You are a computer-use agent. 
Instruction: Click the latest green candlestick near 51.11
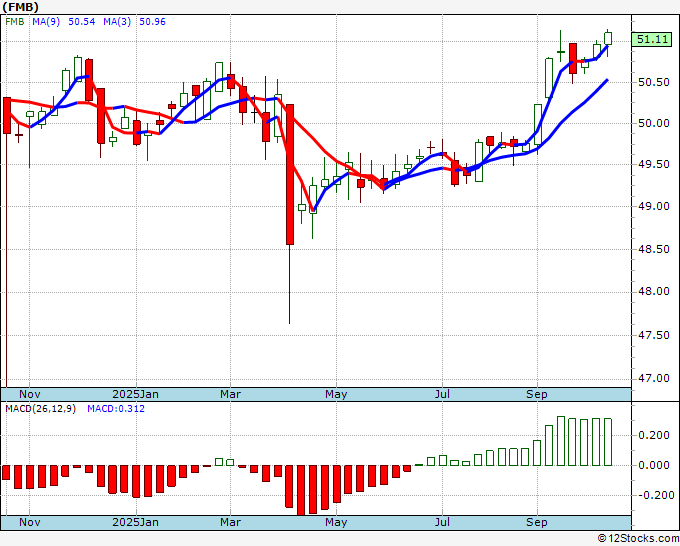tap(608, 38)
